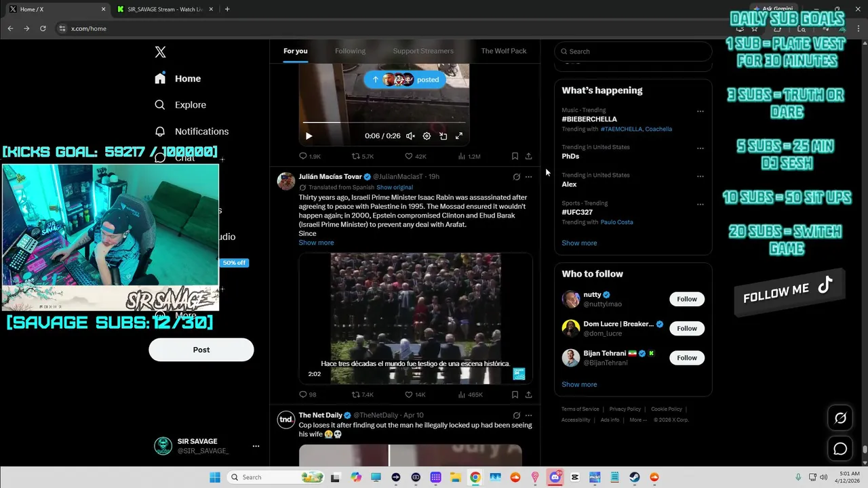Image resolution: width=868 pixels, height=488 pixels.
Task: Bookmark the top video post
Action: click(x=515, y=157)
